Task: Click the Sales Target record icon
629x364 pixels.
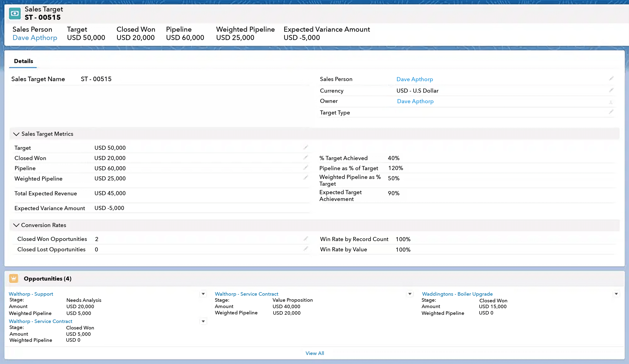Action: [x=15, y=14]
